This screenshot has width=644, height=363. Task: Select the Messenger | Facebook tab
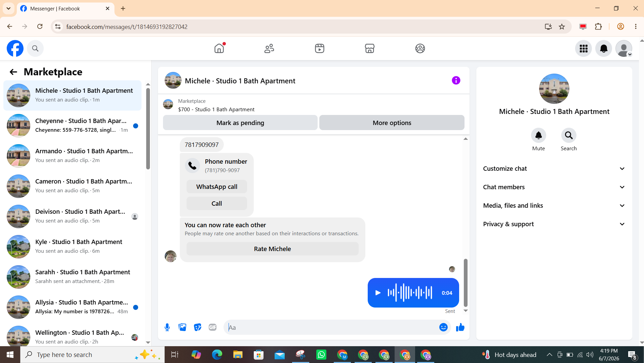[65, 9]
